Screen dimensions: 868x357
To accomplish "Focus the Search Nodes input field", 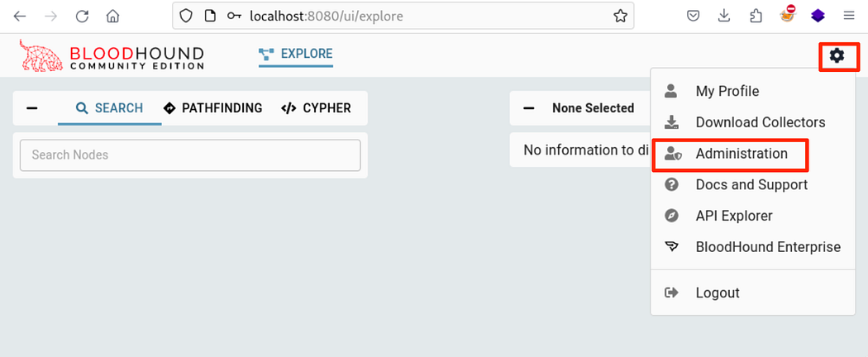I will (x=190, y=155).
